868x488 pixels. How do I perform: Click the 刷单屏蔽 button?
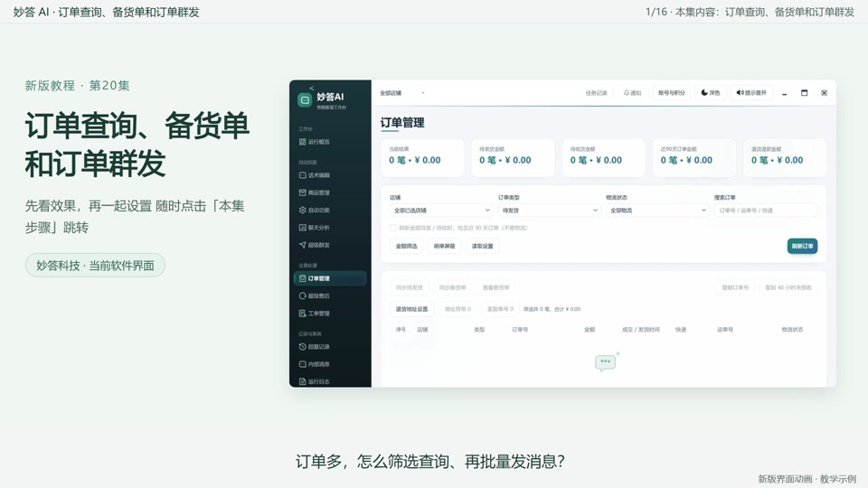(x=444, y=246)
